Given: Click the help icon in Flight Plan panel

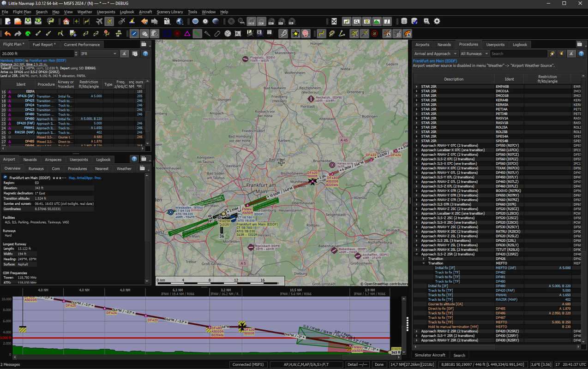Looking at the screenshot, I should pyautogui.click(x=145, y=54).
